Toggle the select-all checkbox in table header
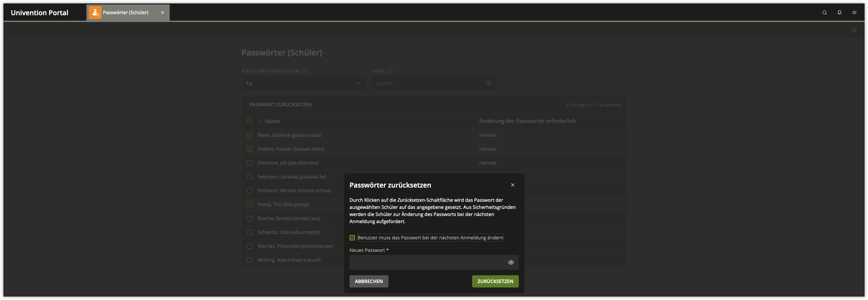 [250, 121]
